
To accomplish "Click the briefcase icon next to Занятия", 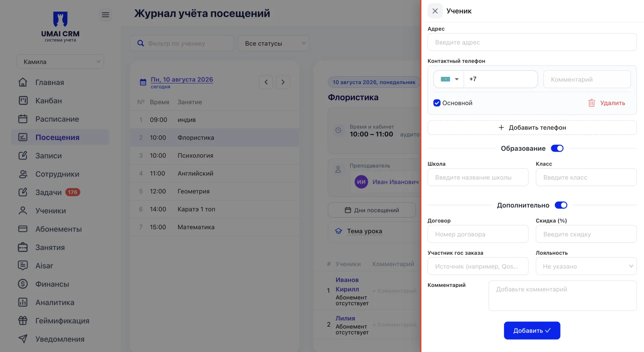I will click(x=23, y=247).
